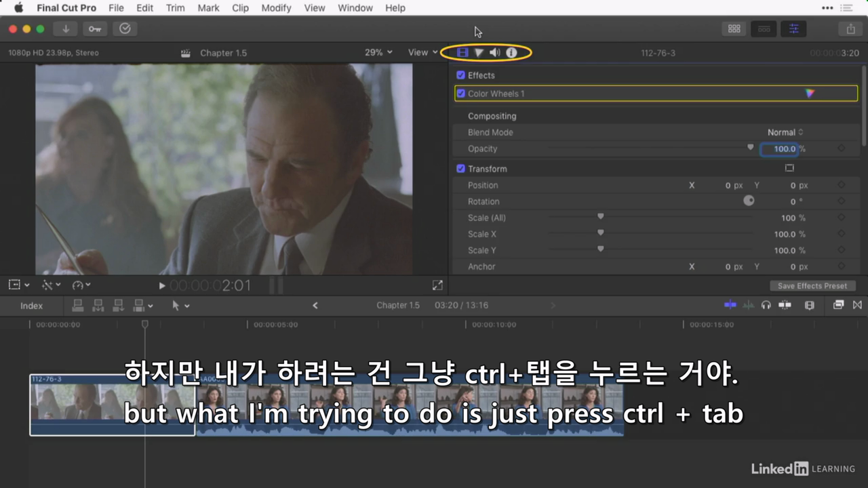Viewport: 868px width, 488px height.
Task: Open the Mark menu
Action: coord(208,8)
